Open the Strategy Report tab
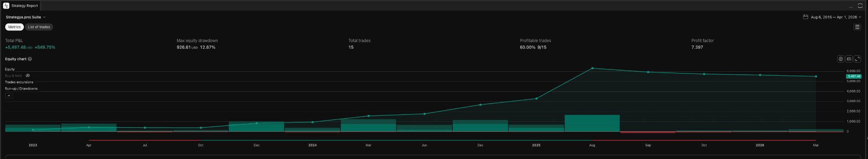The image size is (868, 159). (x=21, y=6)
